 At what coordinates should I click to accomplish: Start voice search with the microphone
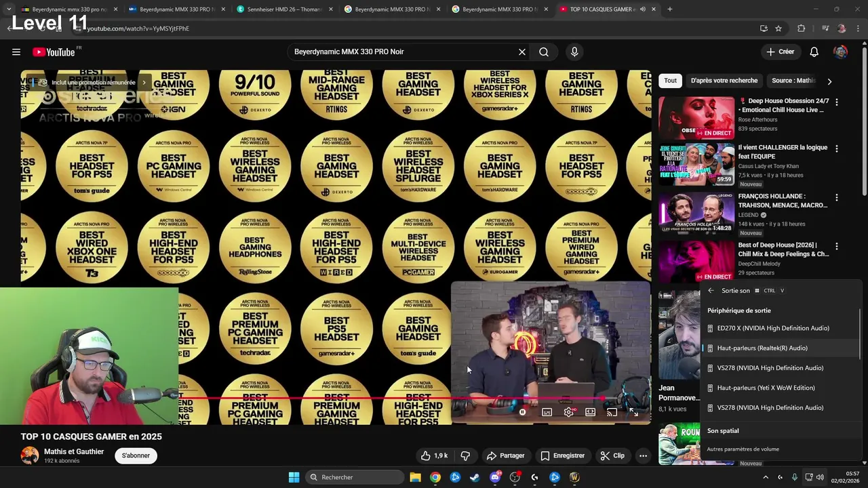(x=574, y=52)
